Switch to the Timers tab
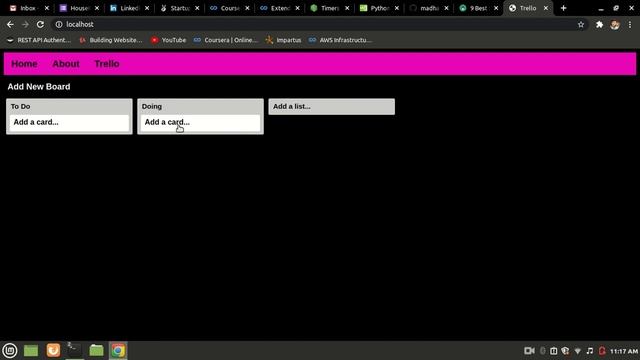Viewport: 640px width, 360px height. (328, 8)
